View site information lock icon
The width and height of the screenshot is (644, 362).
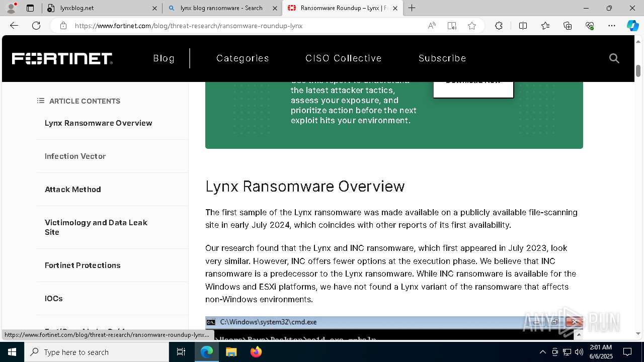[63, 26]
